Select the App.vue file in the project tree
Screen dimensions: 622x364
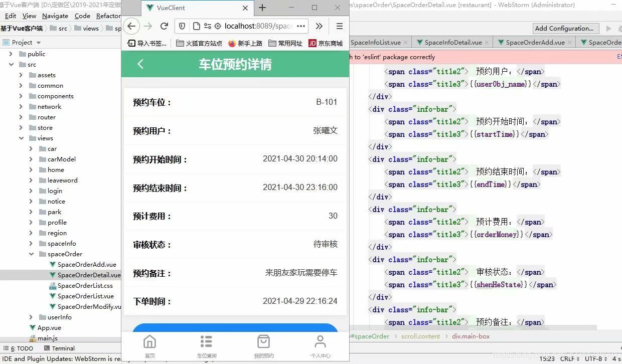45,327
